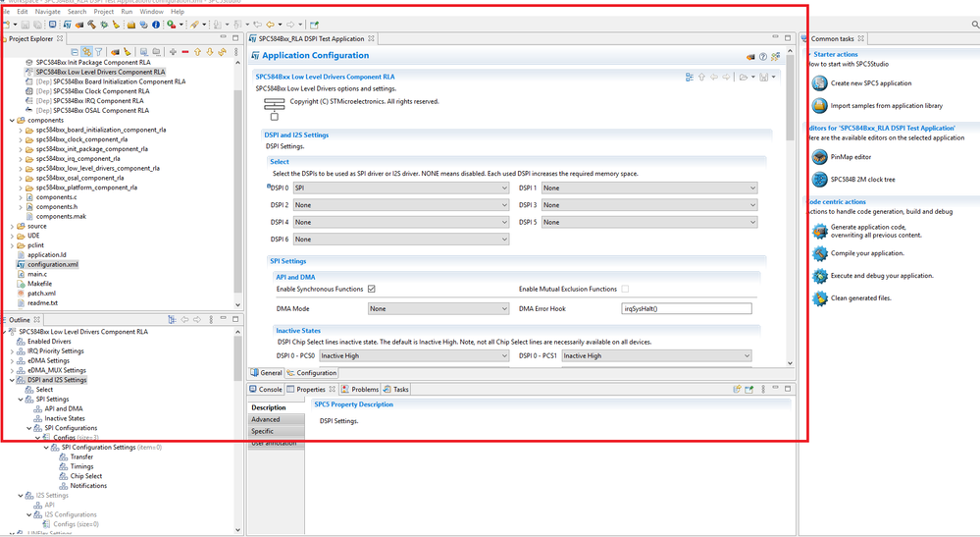The height and width of the screenshot is (537, 980).
Task: Open the DSPI 5 dropdown
Action: coord(649,222)
